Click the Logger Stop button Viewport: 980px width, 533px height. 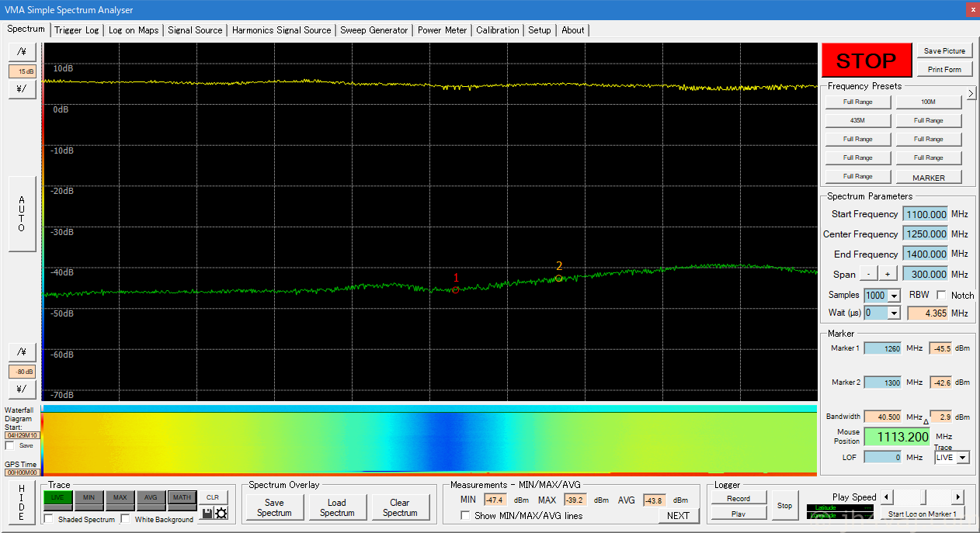pyautogui.click(x=785, y=506)
